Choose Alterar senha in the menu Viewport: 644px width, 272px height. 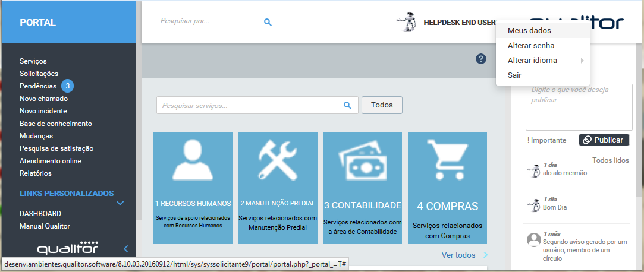[x=531, y=45]
